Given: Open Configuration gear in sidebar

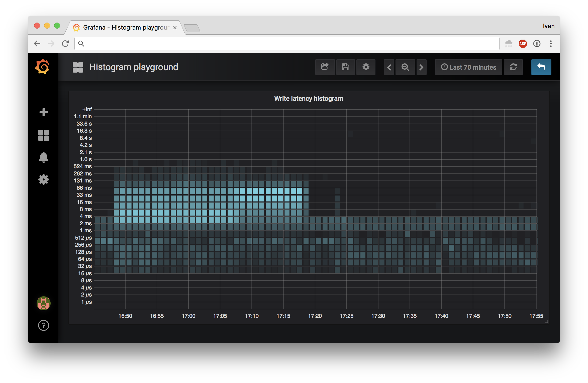Looking at the screenshot, I should 44,179.
